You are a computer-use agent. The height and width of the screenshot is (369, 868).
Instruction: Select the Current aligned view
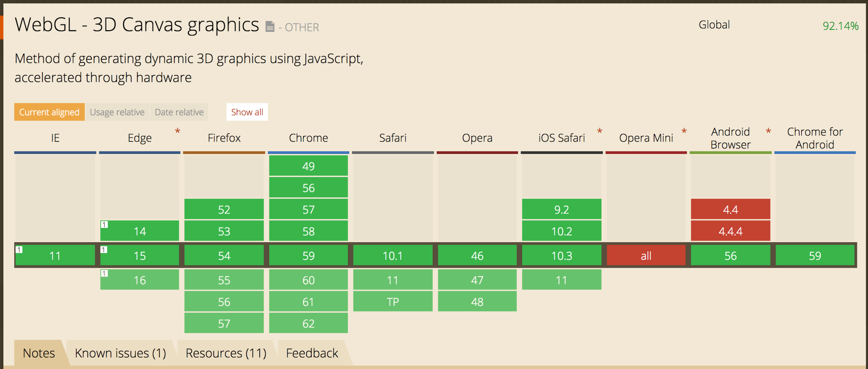(49, 112)
